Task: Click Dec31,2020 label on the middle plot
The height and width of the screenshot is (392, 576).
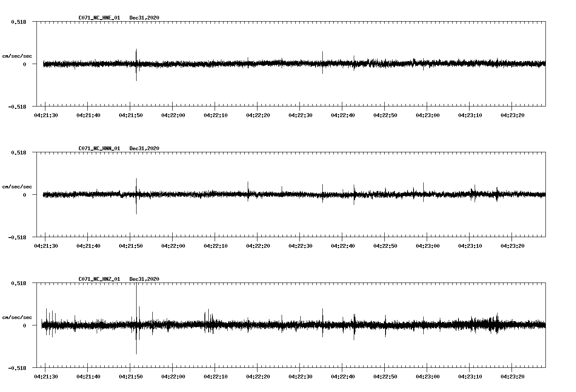Action: click(x=144, y=148)
